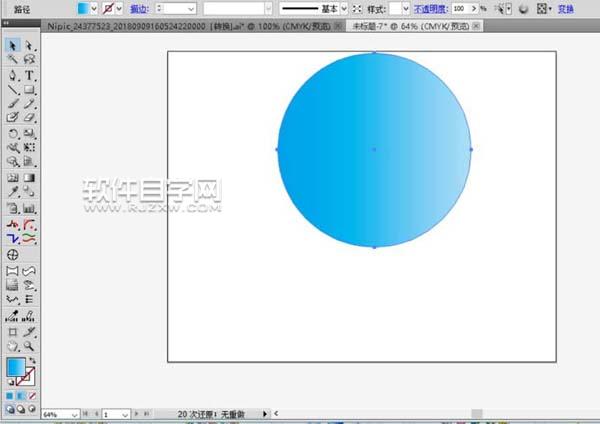Choose the Eraser tool
Viewport: 600px width, 424px height.
(29, 117)
